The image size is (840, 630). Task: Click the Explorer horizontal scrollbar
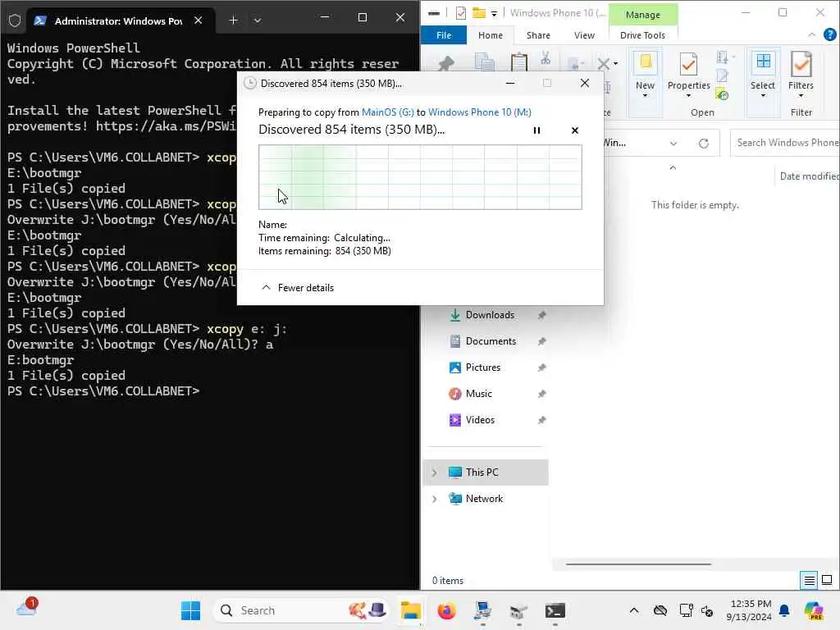tap(638, 564)
